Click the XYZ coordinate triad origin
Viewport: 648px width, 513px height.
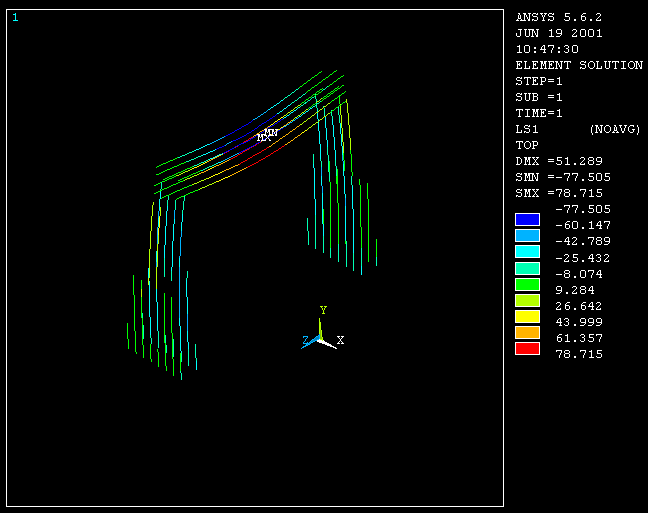(320, 338)
